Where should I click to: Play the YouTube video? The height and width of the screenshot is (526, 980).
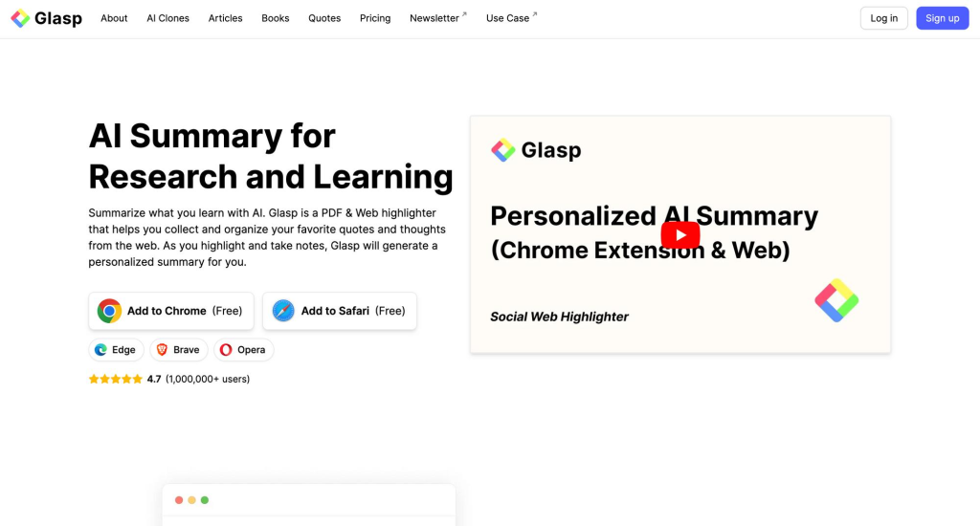[680, 235]
